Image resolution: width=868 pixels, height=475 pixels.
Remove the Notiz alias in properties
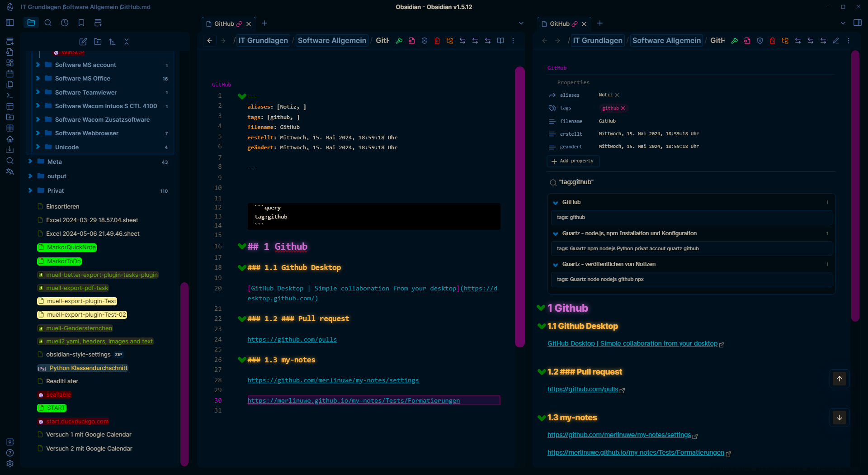click(x=617, y=95)
